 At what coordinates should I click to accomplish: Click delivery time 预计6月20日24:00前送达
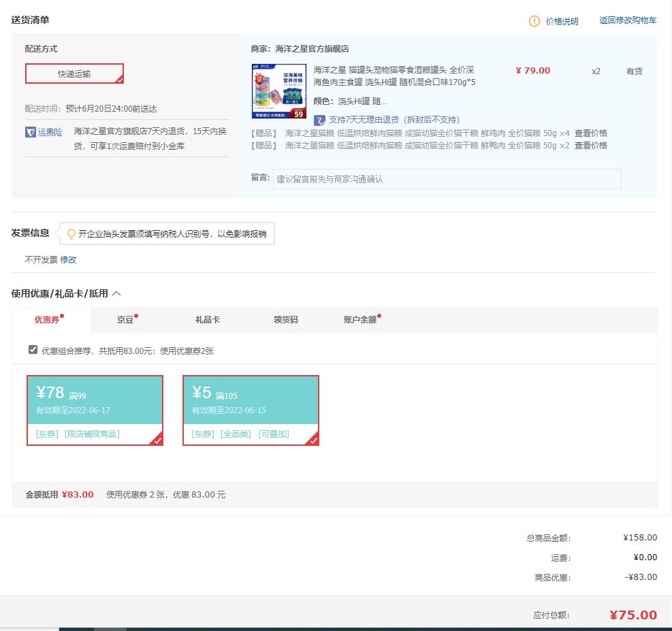coord(111,109)
